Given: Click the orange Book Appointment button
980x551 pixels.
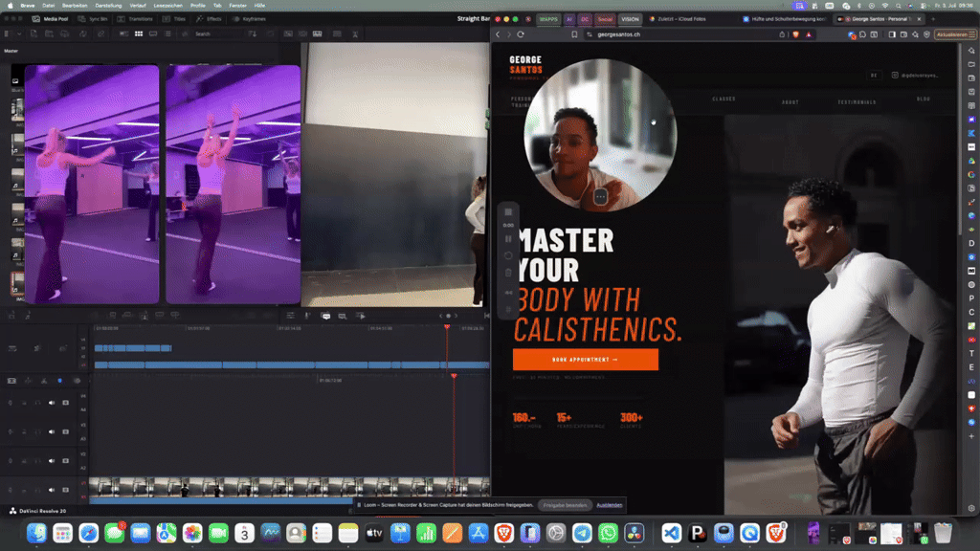Looking at the screenshot, I should coord(586,360).
